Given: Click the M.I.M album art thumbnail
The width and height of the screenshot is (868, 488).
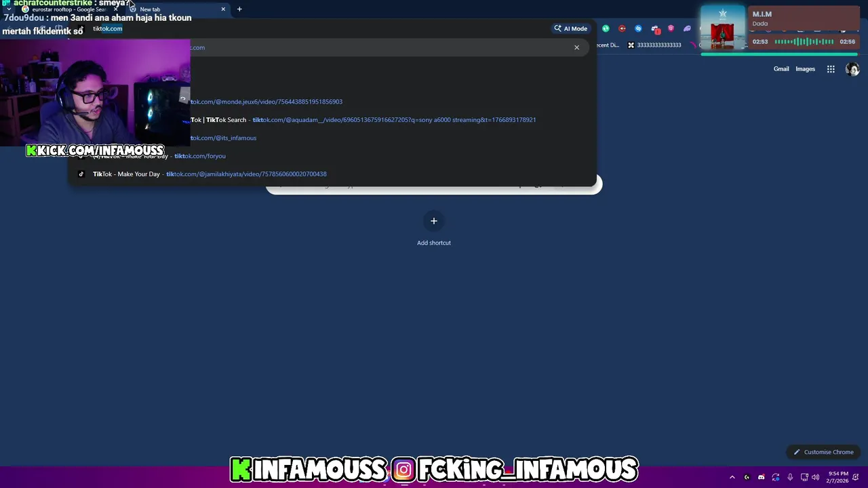Looking at the screenshot, I should click(722, 28).
